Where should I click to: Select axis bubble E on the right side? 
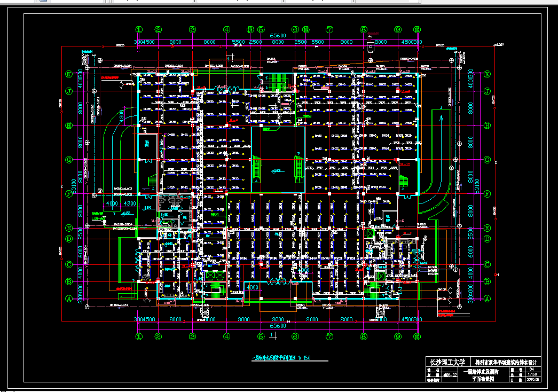click(x=487, y=228)
